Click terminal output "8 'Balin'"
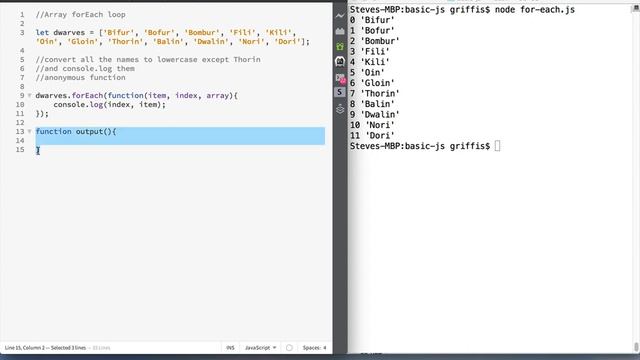The height and width of the screenshot is (360, 640). 372,104
